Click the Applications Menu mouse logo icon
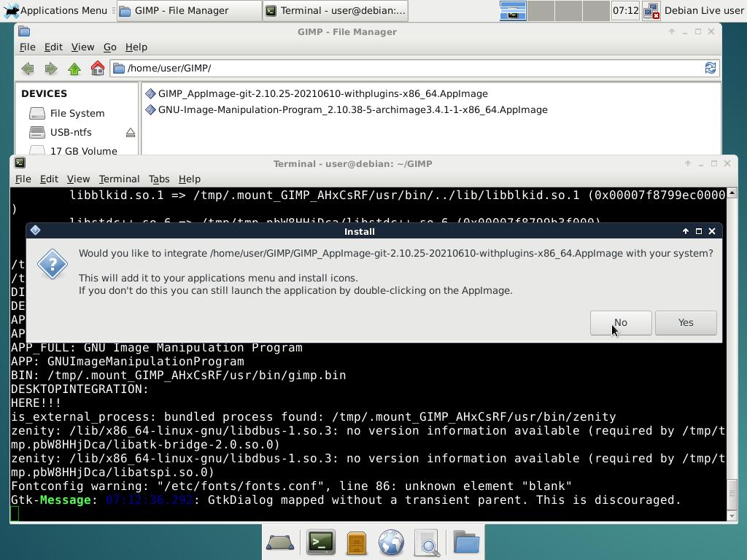747x560 pixels. click(x=11, y=10)
